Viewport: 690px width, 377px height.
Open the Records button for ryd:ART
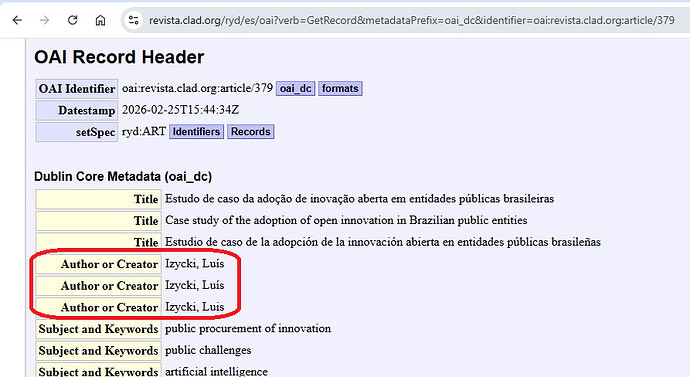pyautogui.click(x=251, y=132)
